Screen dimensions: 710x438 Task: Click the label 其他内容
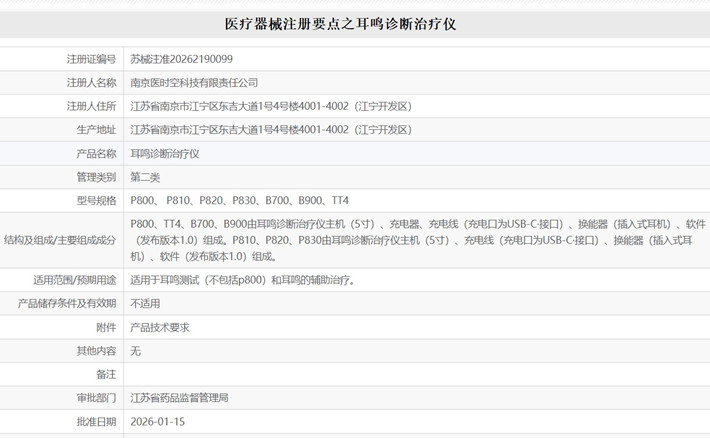(96, 351)
